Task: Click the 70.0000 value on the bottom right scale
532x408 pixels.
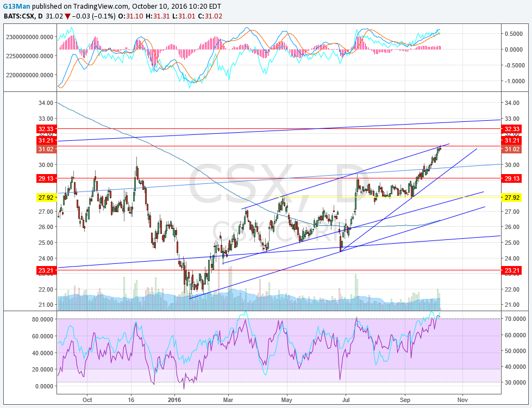Action: [515, 319]
